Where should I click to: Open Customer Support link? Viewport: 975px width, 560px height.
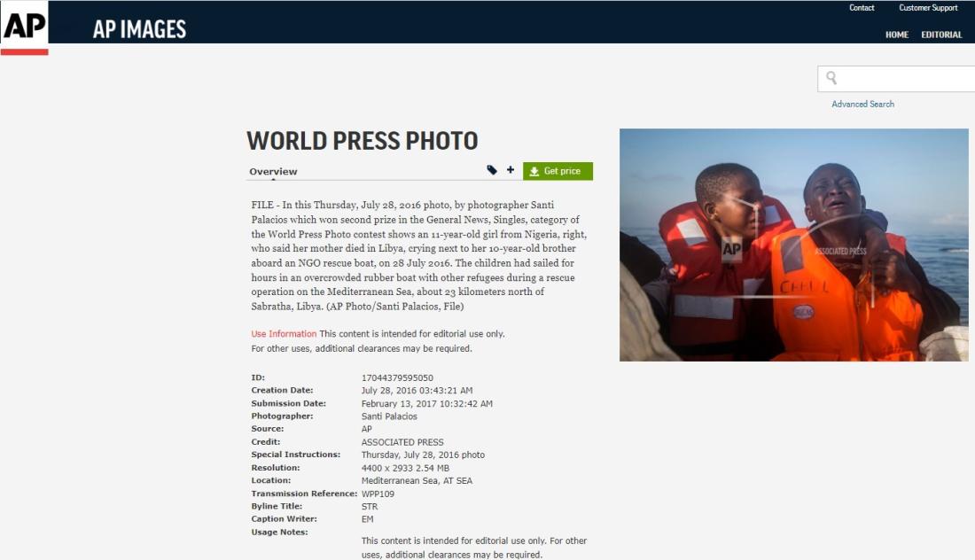(928, 7)
